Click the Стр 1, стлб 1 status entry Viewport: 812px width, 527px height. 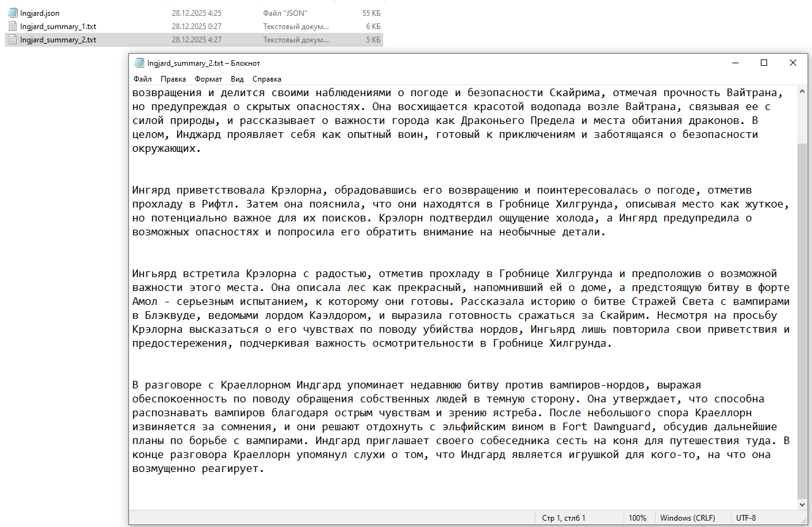563,518
